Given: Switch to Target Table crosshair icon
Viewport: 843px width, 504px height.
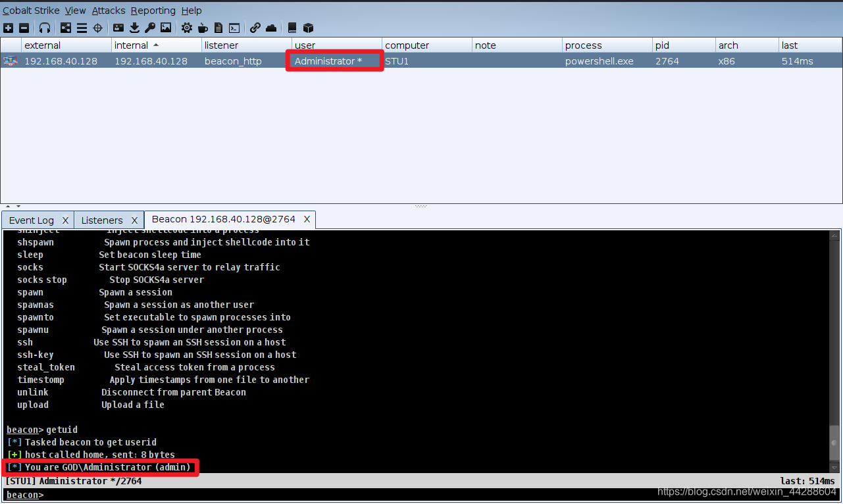Looking at the screenshot, I should (x=97, y=28).
